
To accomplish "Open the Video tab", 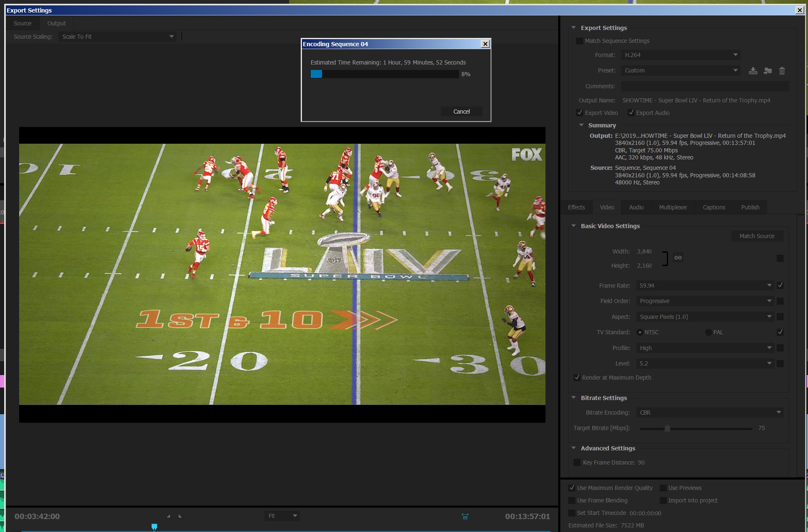I will point(607,207).
